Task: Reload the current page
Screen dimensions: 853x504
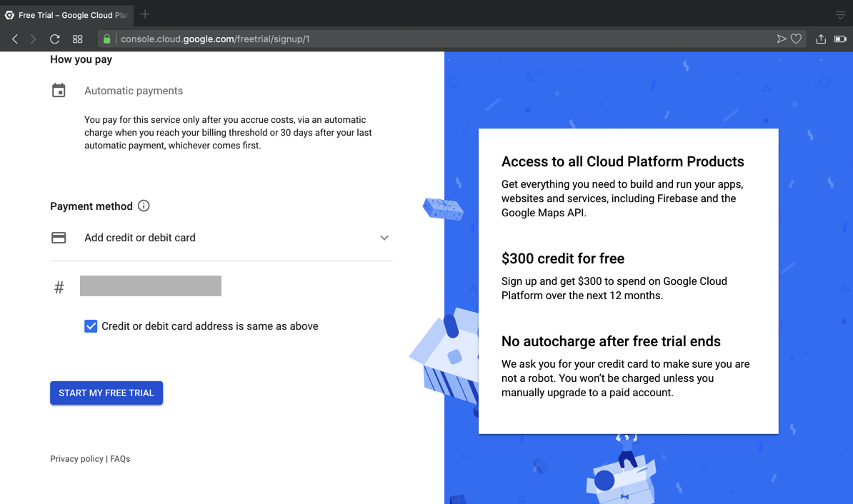Action: 54,39
